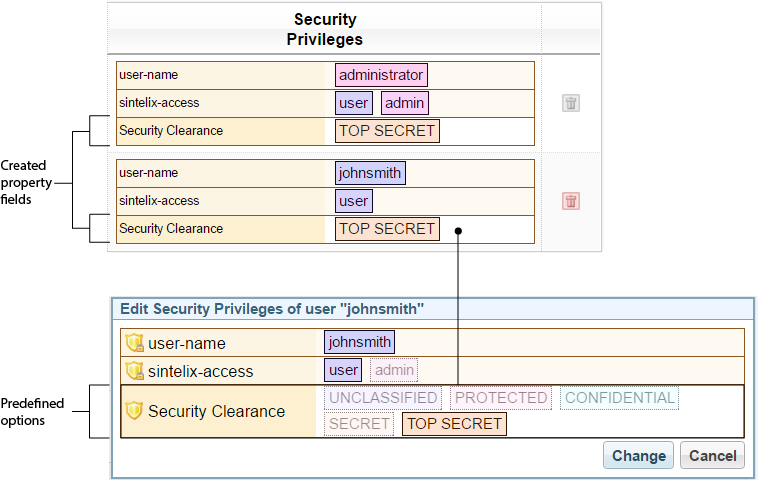This screenshot has height=480, width=758.
Task: Click the johnsmith name tag in table
Action: tap(370, 173)
